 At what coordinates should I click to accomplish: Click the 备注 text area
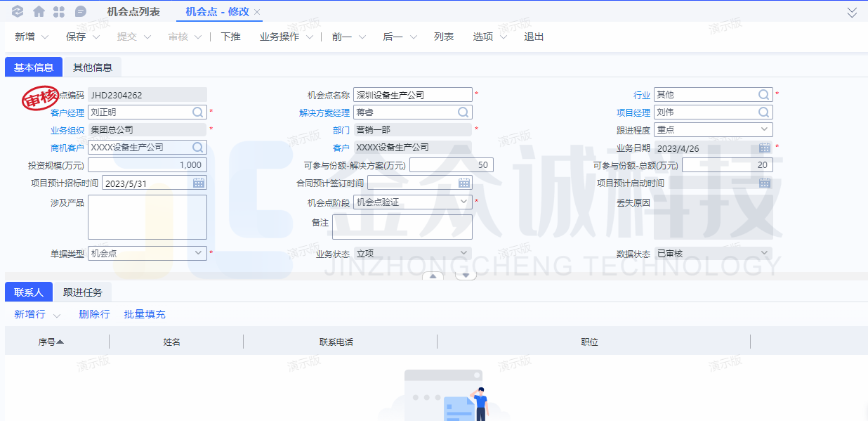[402, 227]
